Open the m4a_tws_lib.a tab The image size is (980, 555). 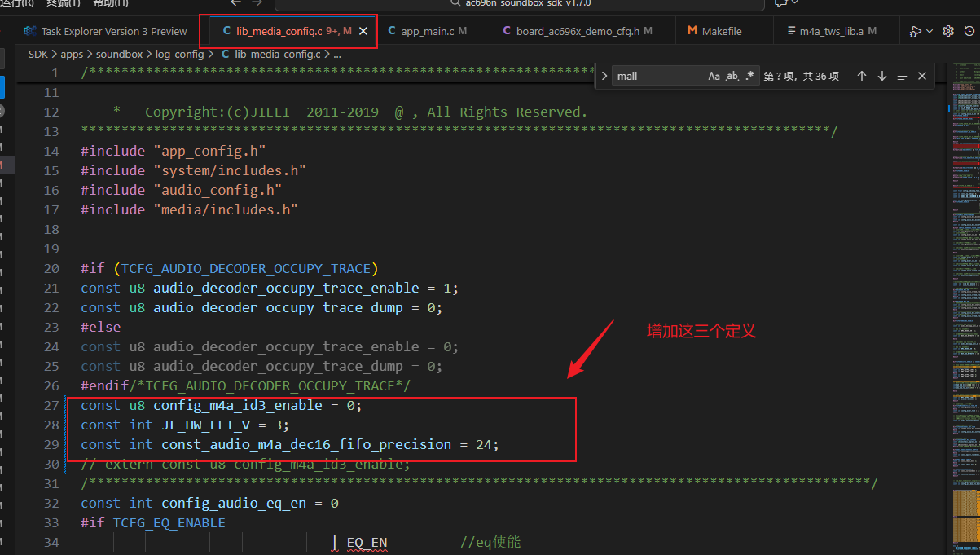(837, 31)
